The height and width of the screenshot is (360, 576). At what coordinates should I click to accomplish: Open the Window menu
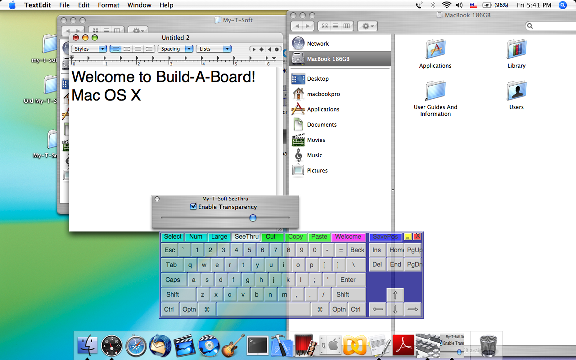[139, 5]
